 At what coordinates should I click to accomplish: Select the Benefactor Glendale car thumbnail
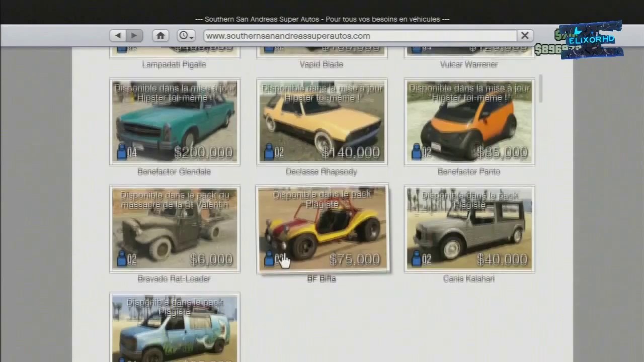point(175,122)
